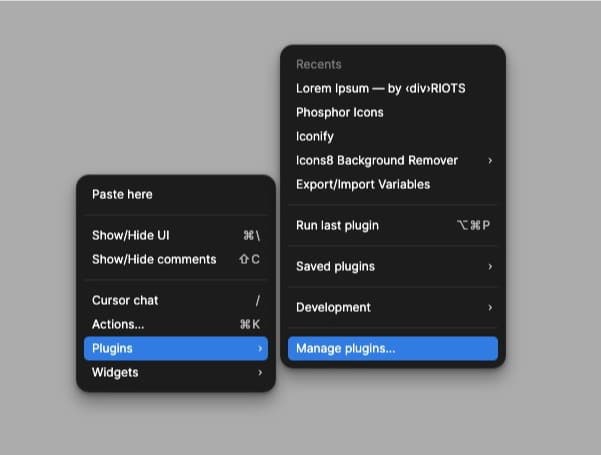
Task: Launch the Phosphor Icons plugin
Action: (393, 113)
